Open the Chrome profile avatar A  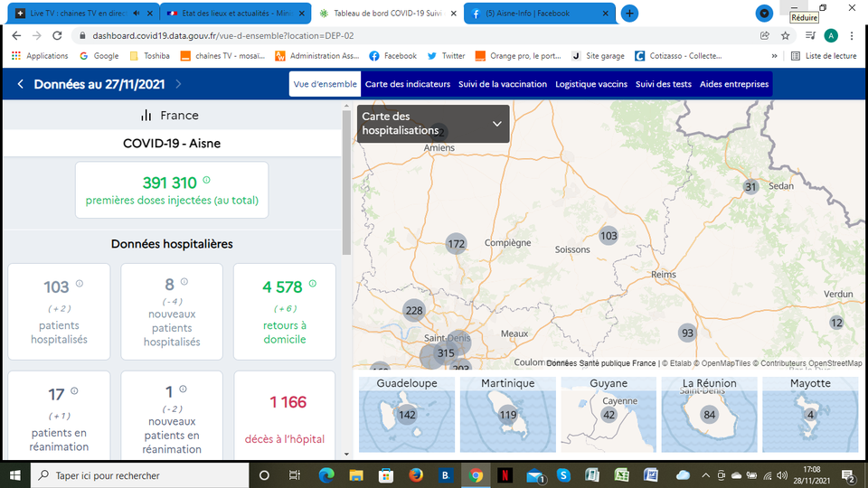point(830,35)
